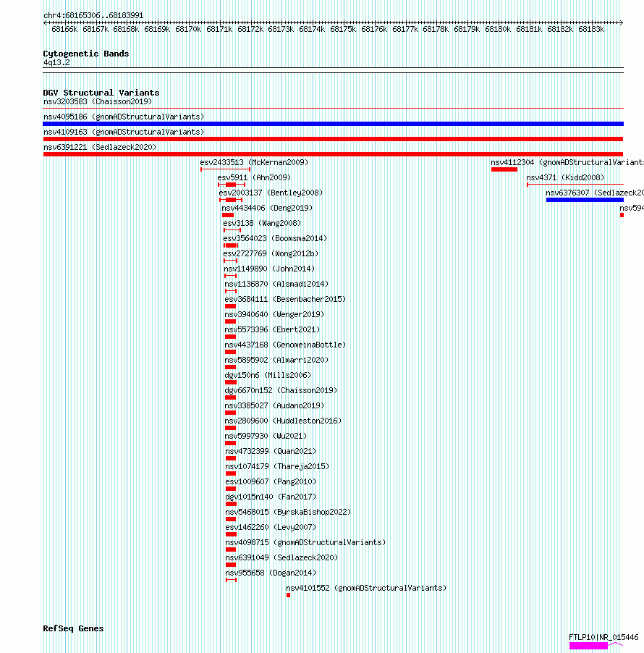644x653 pixels.
Task: Click esv3564023 (Boomsma2014) label
Action: coord(275,238)
